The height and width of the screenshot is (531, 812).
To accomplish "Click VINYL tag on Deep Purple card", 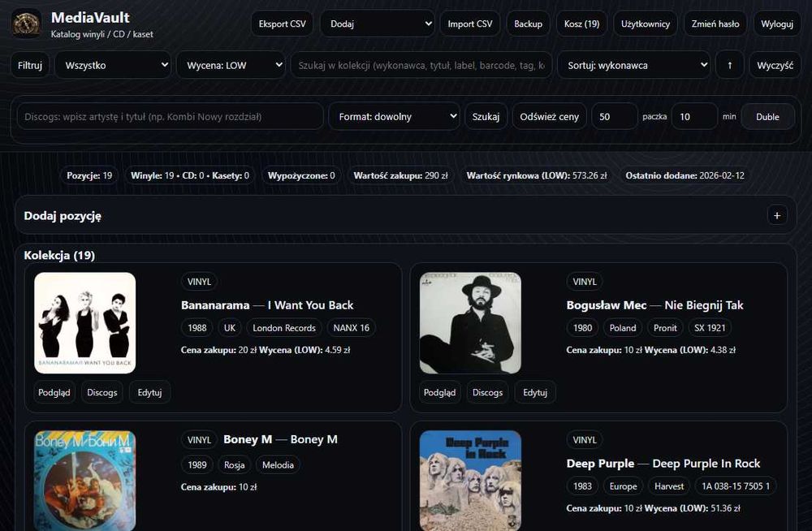I will pos(585,440).
